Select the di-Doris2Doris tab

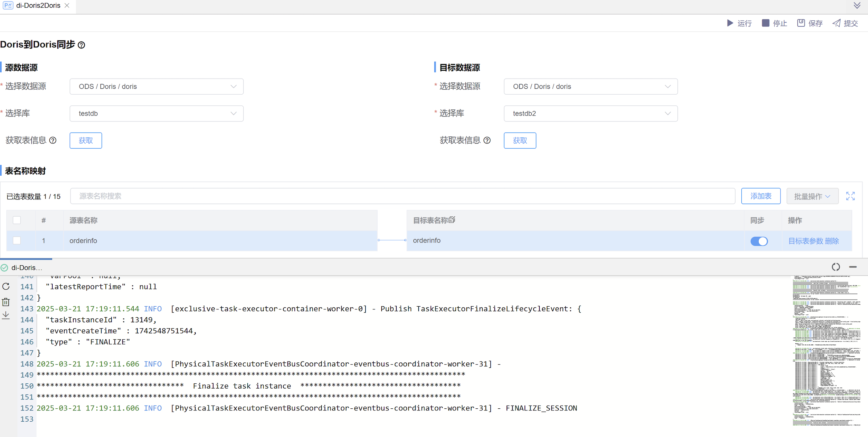(38, 6)
